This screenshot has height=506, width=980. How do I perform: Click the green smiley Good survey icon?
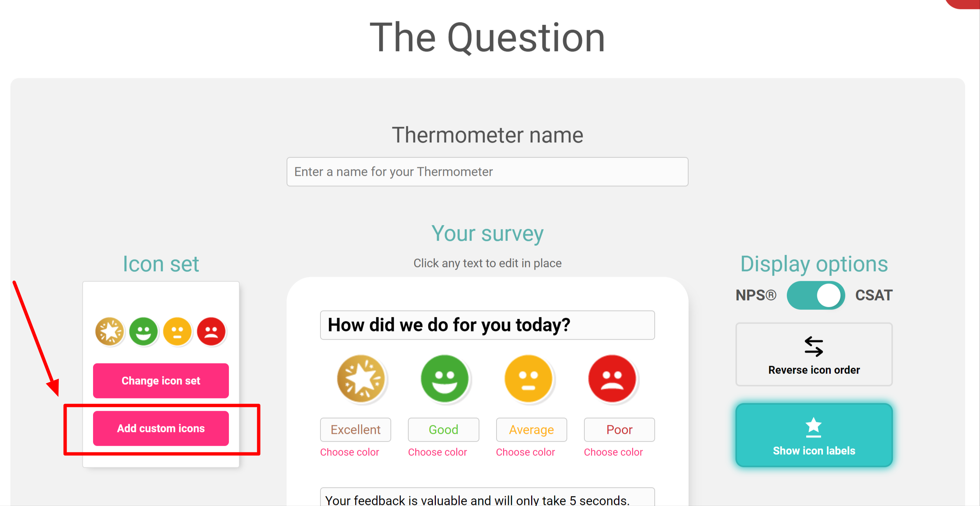[x=444, y=379]
